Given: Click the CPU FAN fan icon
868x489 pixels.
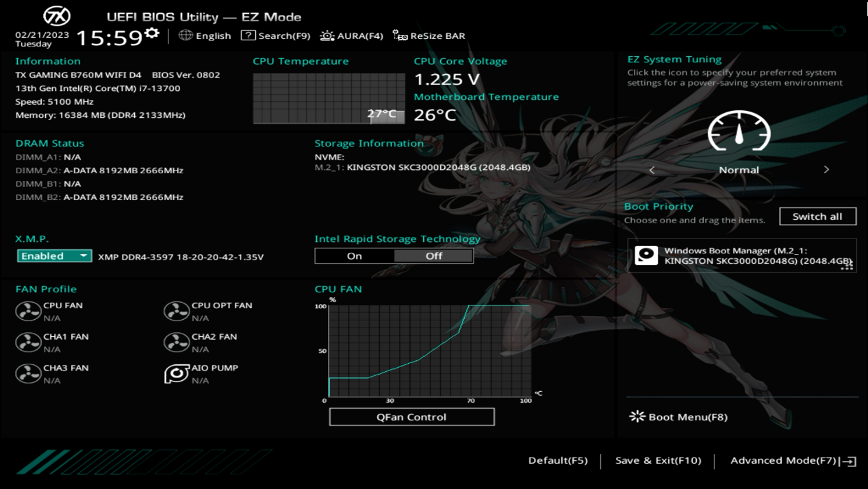Looking at the screenshot, I should click(x=28, y=312).
